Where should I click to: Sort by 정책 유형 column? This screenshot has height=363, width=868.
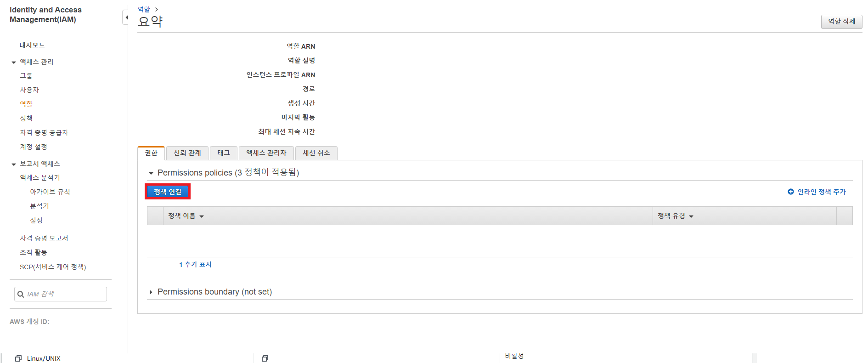(675, 216)
